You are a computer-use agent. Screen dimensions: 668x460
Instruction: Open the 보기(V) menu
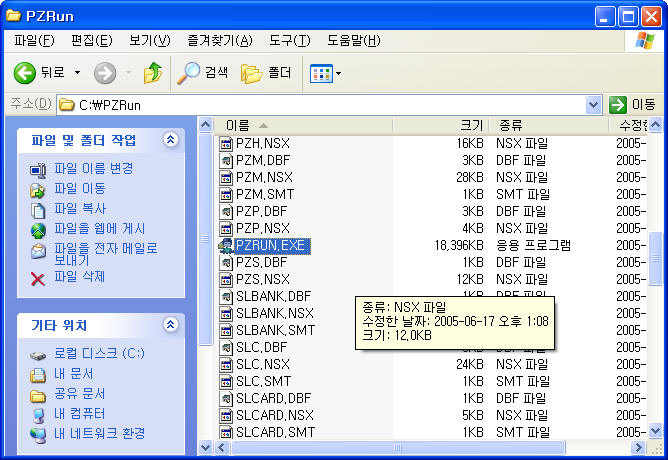click(x=150, y=41)
